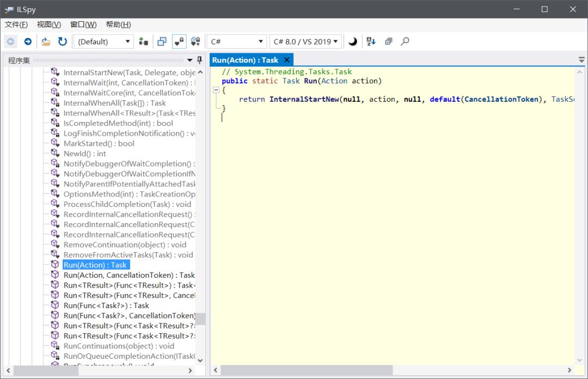The width and height of the screenshot is (588, 379).
Task: Select Run(Action, CancellationToken) tree item
Action: coord(129,275)
